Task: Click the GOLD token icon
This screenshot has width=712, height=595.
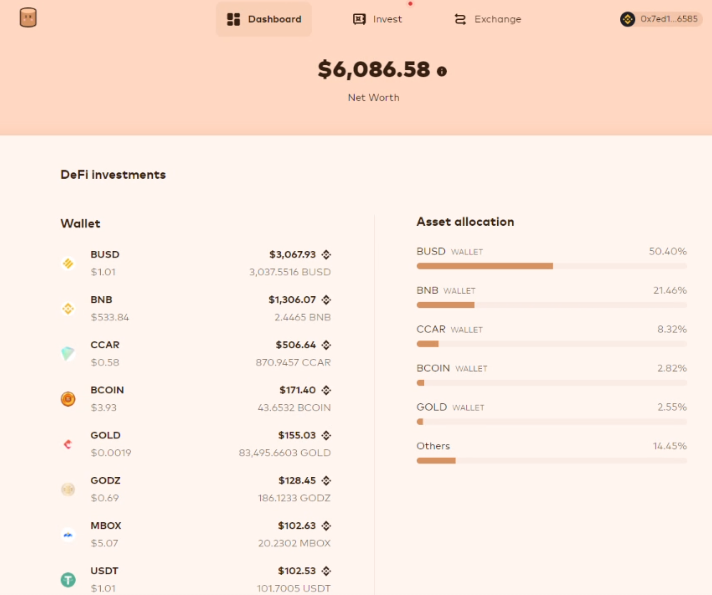Action: tap(68, 444)
